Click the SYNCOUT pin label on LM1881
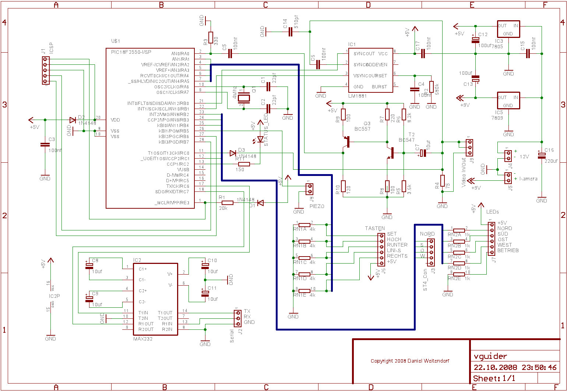The width and height of the screenshot is (567, 392). pyautogui.click(x=364, y=54)
